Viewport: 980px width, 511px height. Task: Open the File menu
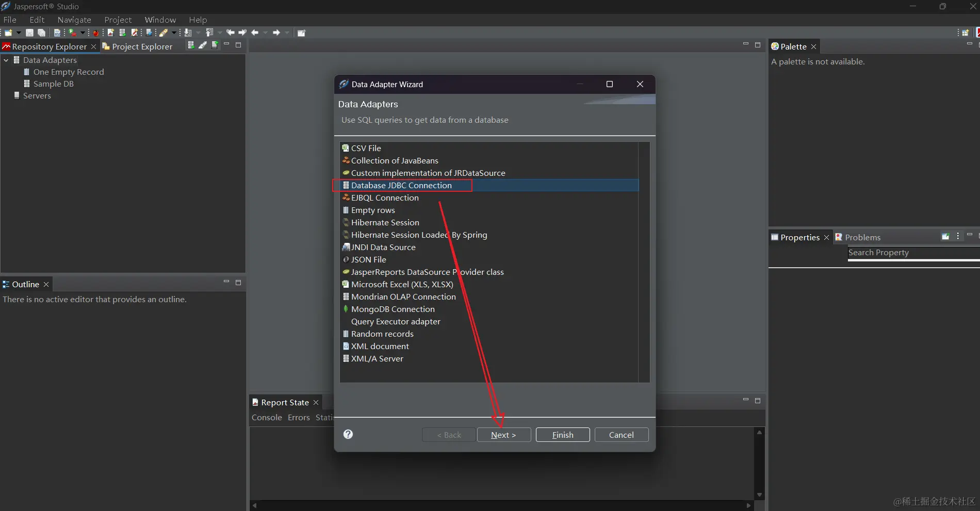(x=10, y=20)
